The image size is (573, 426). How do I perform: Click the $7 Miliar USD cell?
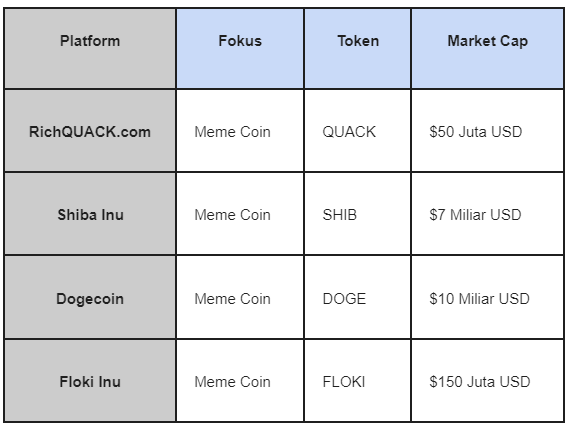pos(487,214)
